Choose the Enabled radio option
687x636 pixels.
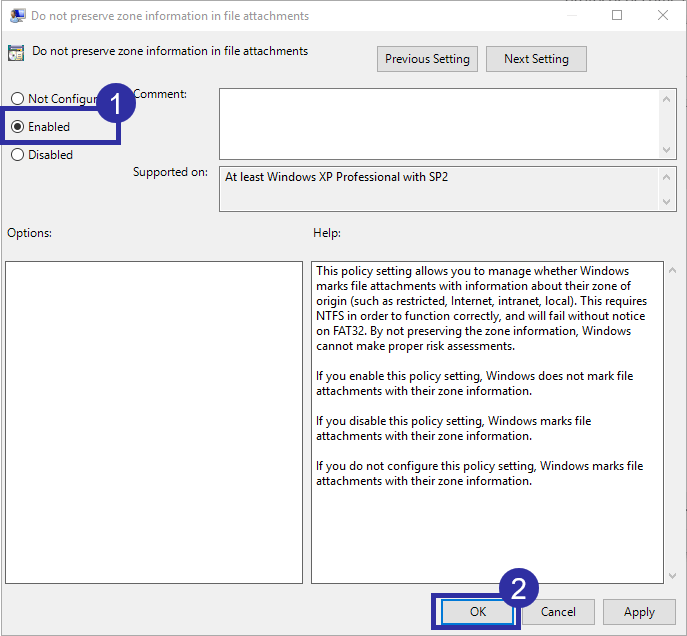tap(17, 127)
